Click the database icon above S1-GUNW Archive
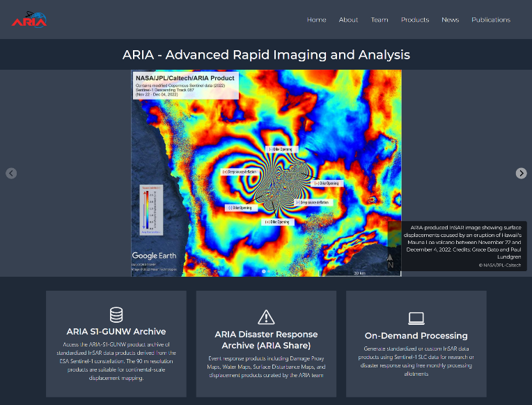 (116, 314)
